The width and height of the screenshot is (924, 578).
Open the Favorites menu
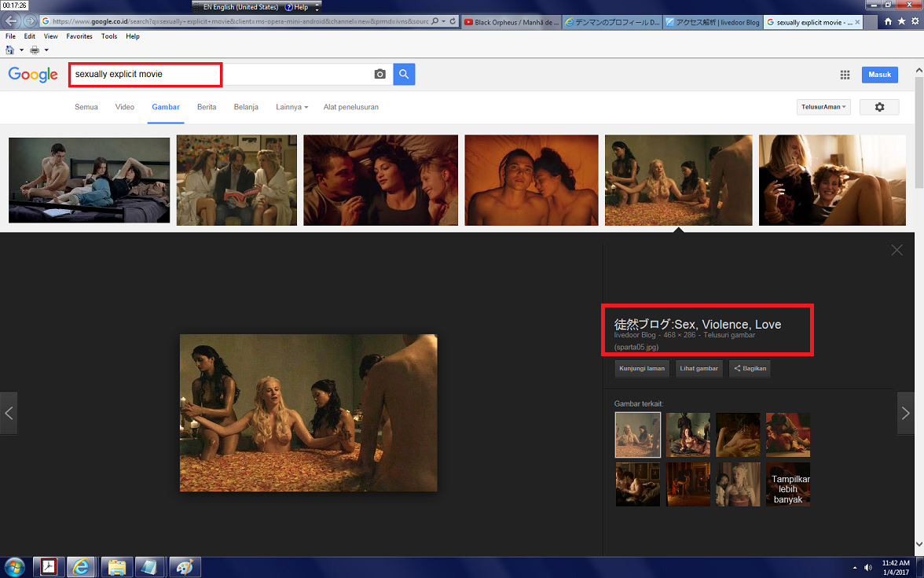point(79,36)
